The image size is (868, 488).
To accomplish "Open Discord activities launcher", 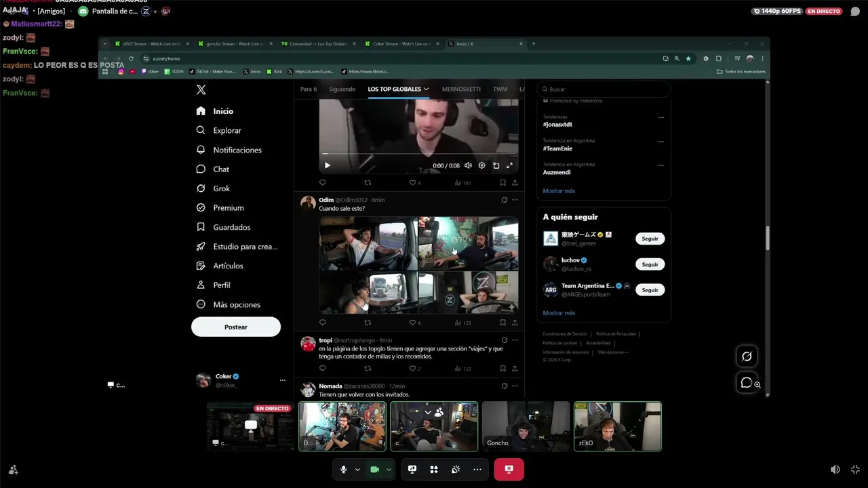I will (x=434, y=469).
